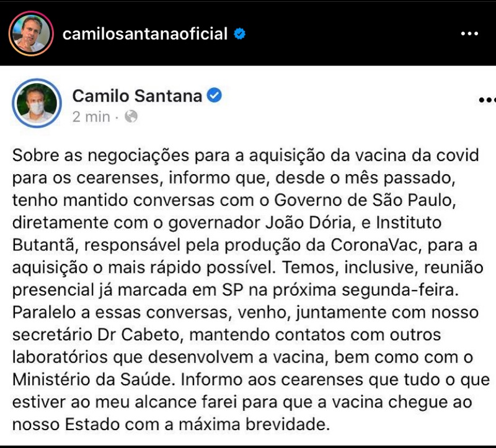This screenshot has height=448, width=496.
Task: Open the Facebook post's three-dot menu
Action: point(487,100)
